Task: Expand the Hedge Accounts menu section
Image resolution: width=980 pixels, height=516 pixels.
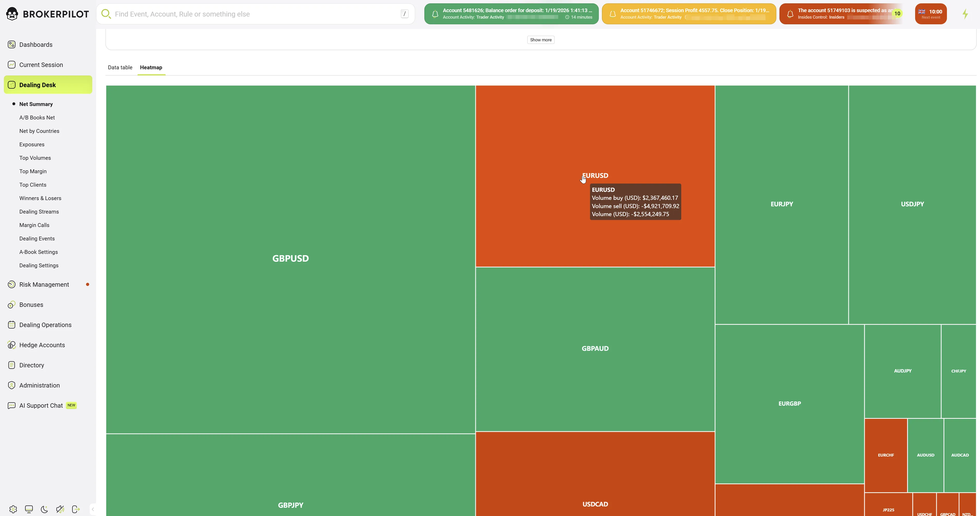Action: coord(42,345)
